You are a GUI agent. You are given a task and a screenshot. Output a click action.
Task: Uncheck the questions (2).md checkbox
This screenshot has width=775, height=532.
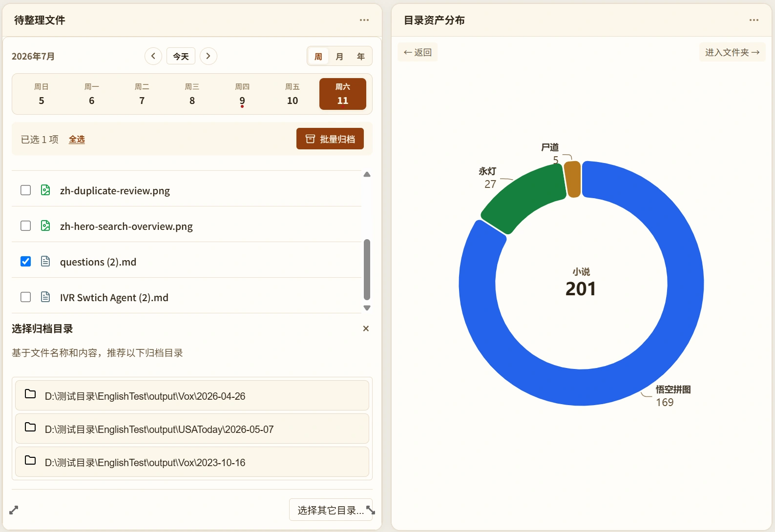[x=26, y=261]
